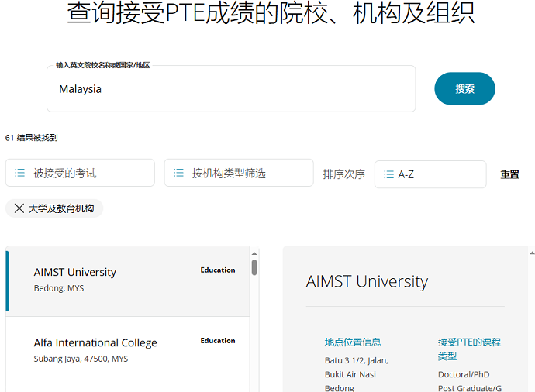The image size is (535, 392).
Task: Click the Education badge on AIMST University
Action: [x=218, y=270]
